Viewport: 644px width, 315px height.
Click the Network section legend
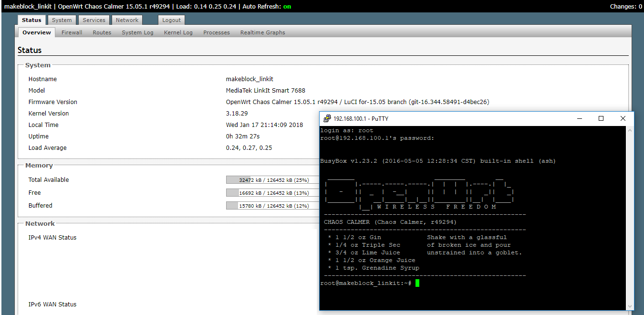click(40, 223)
